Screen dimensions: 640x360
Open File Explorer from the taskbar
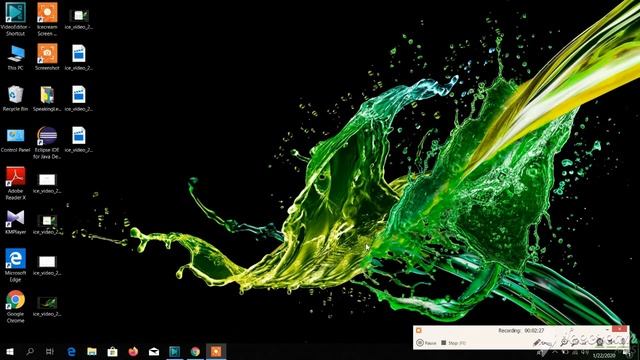coord(92,351)
